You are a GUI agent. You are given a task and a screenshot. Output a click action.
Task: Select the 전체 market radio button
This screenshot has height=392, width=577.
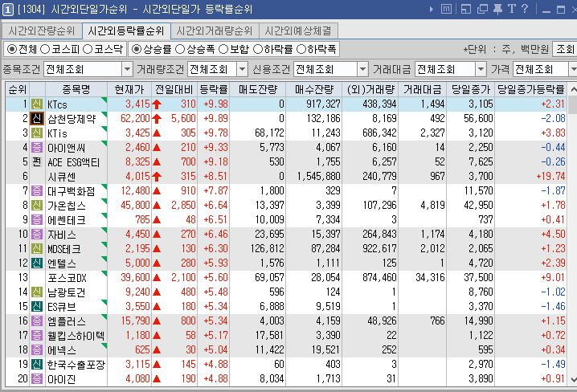tap(12, 49)
